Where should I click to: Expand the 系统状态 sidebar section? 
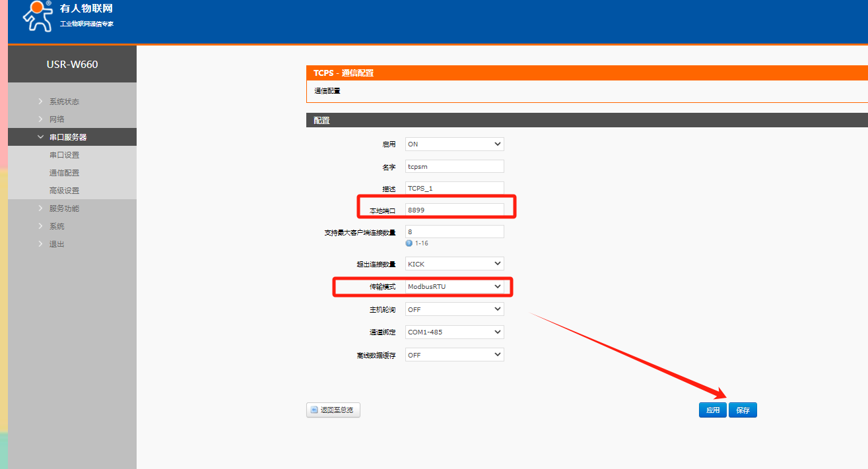[64, 102]
